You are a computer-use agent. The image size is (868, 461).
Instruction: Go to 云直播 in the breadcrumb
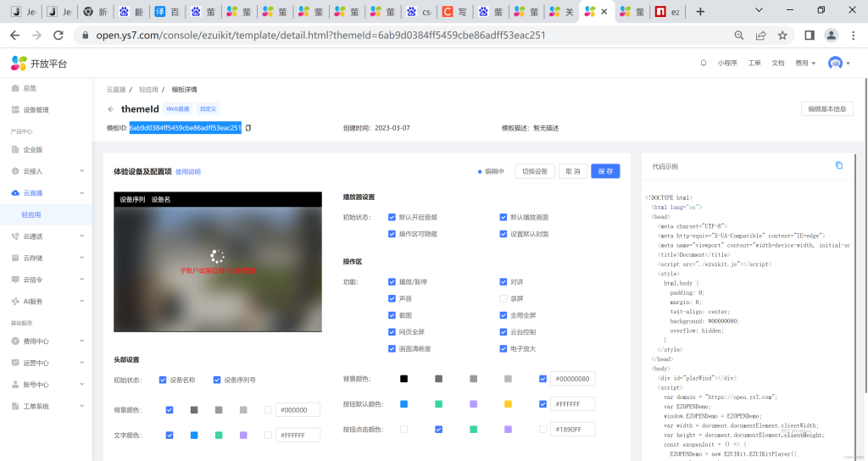pos(116,90)
